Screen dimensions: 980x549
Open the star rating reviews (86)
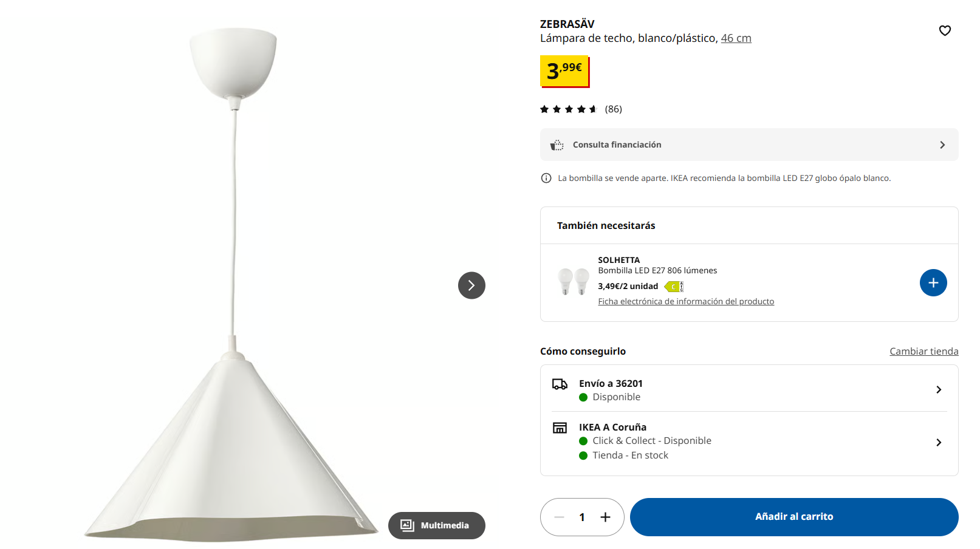580,109
